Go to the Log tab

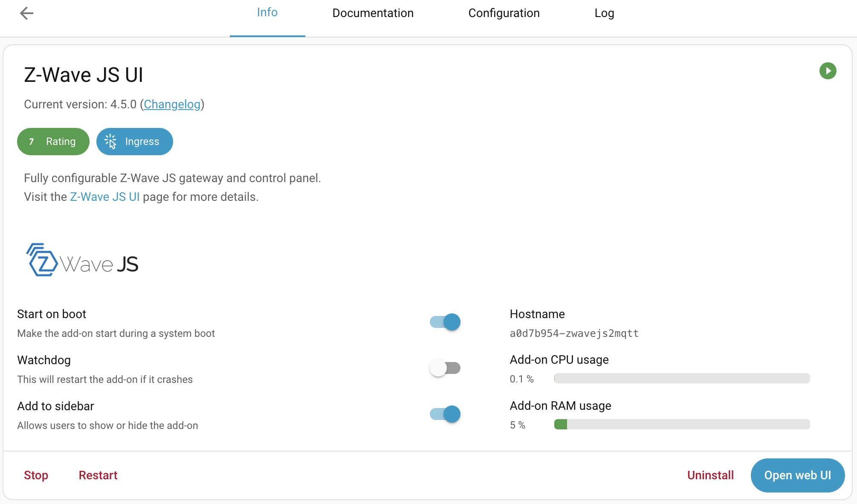(x=604, y=13)
